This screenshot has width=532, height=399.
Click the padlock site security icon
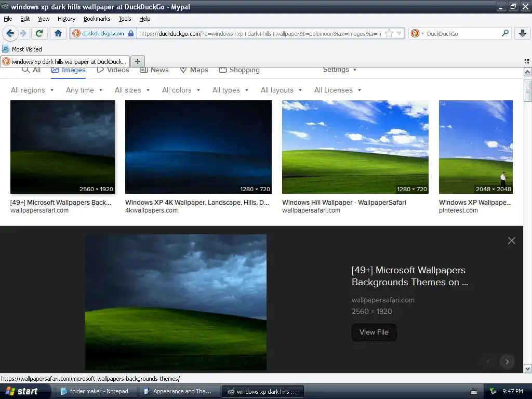(x=131, y=33)
